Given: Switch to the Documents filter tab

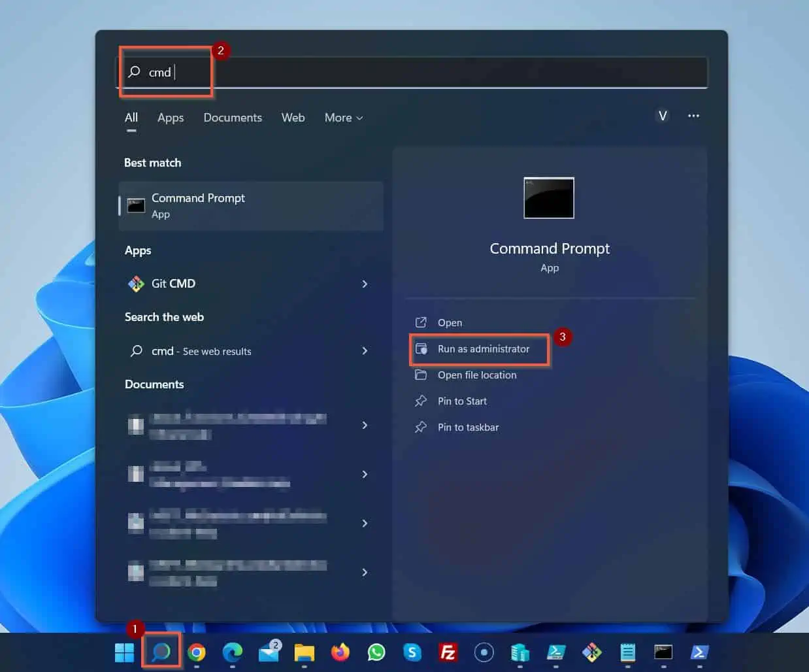Looking at the screenshot, I should 233,118.
